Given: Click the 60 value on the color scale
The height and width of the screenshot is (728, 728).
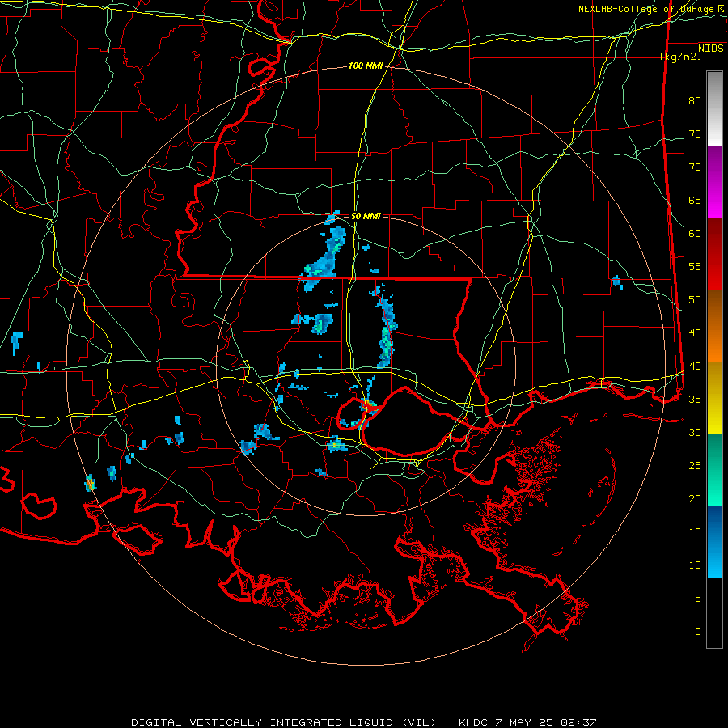Looking at the screenshot, I should [x=695, y=234].
